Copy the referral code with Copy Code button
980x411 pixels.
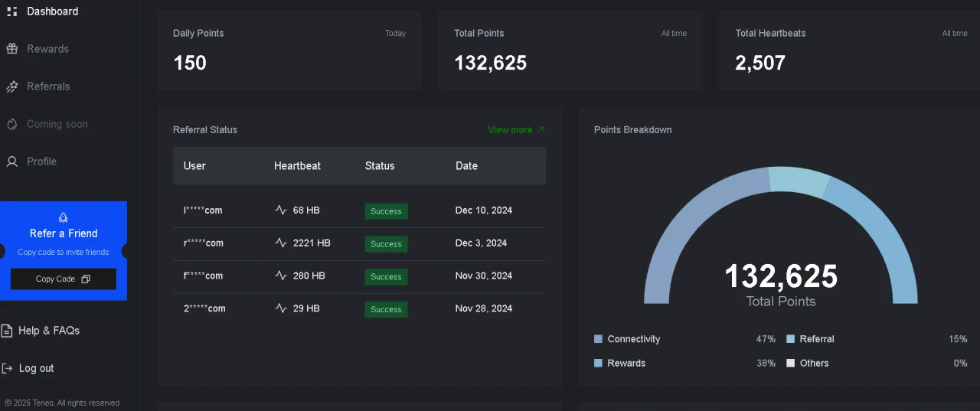point(64,279)
